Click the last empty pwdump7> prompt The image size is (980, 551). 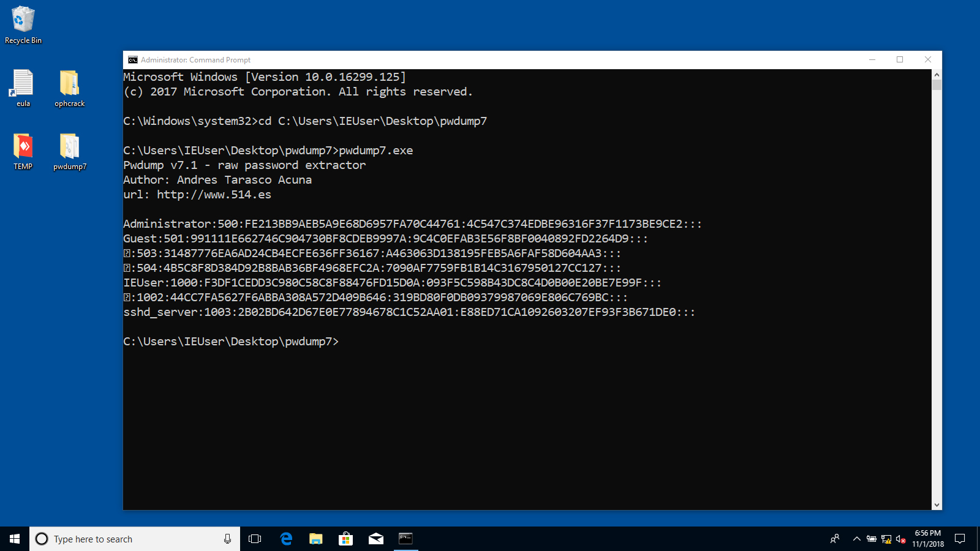pyautogui.click(x=231, y=342)
